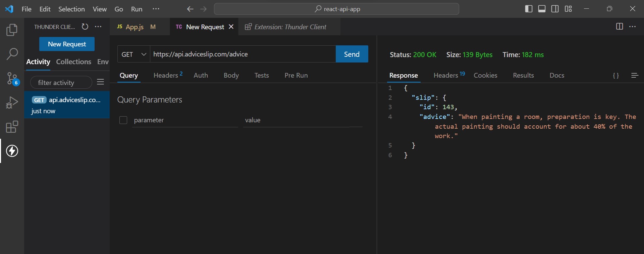Click the filter activity search box
This screenshot has width=644, height=254.
tap(61, 83)
